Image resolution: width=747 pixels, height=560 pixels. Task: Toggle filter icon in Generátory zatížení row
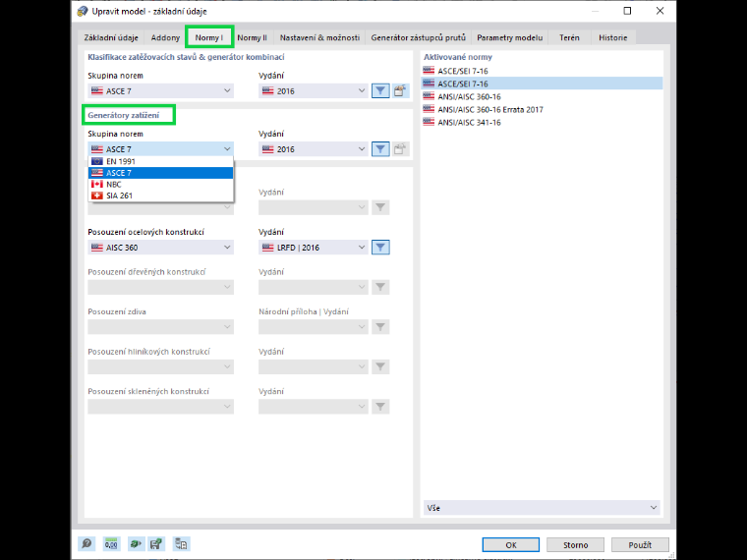tap(380, 149)
